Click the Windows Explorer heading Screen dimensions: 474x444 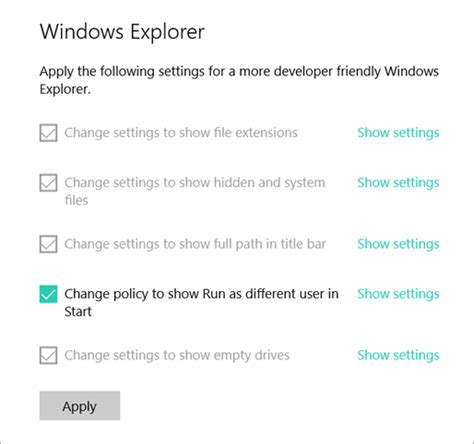(x=122, y=32)
